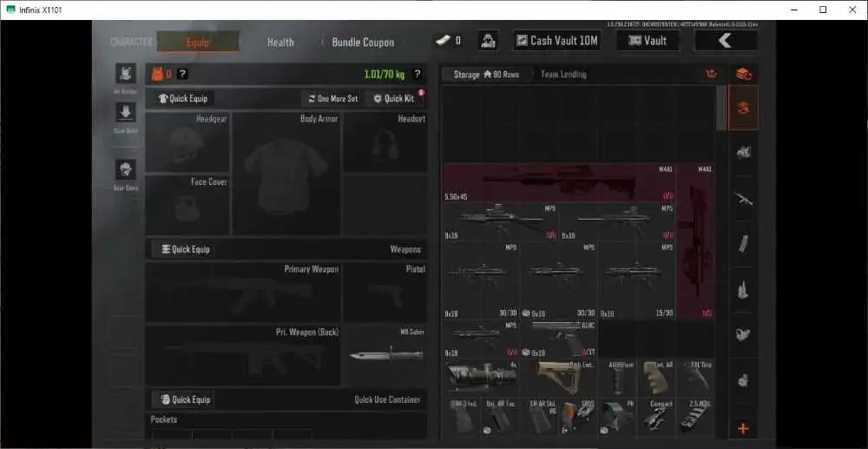Screen dimensions: 868x449
Task: Open the My Builds icon in left sidebar
Action: coord(126,73)
